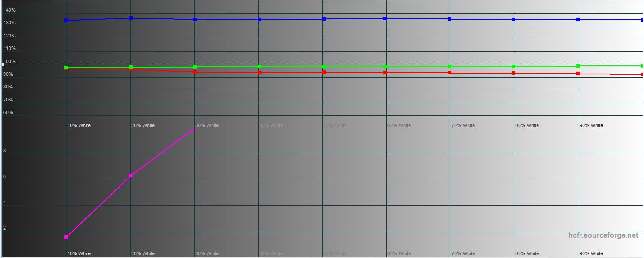Select green data point at 40% White

(x=259, y=66)
